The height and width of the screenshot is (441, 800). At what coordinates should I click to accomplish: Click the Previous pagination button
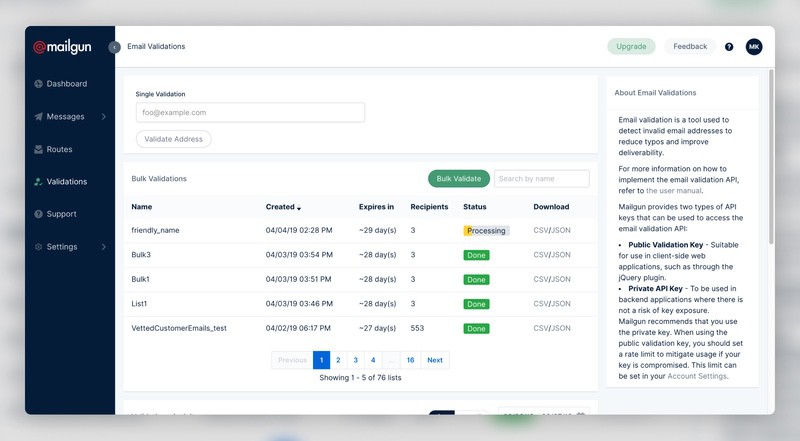[x=292, y=360]
